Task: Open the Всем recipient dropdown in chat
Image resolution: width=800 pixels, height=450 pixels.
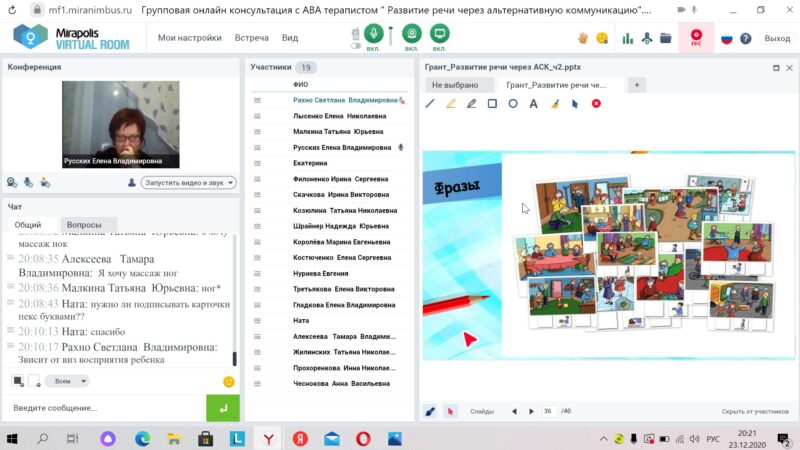Action: click(67, 381)
